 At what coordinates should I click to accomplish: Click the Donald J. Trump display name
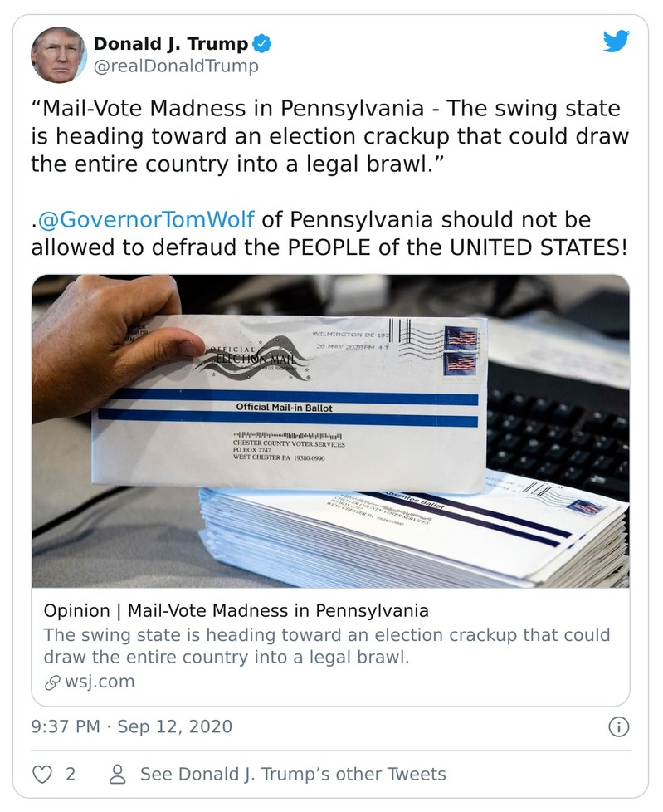[x=172, y=43]
